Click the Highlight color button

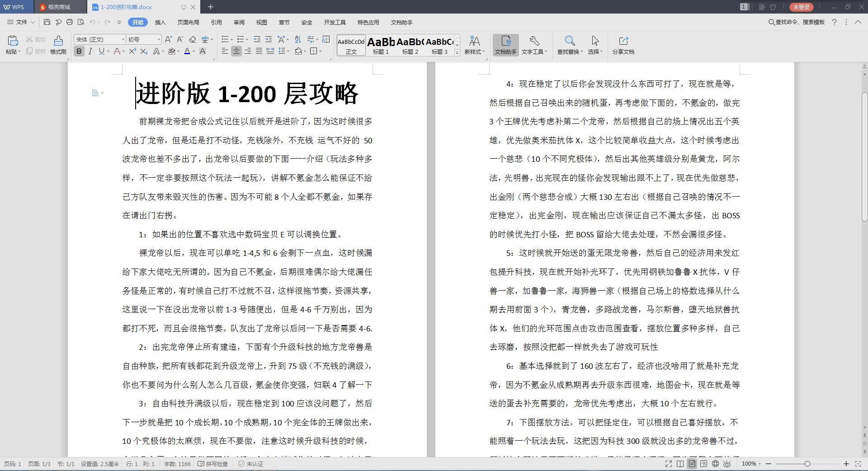pyautogui.click(x=171, y=51)
